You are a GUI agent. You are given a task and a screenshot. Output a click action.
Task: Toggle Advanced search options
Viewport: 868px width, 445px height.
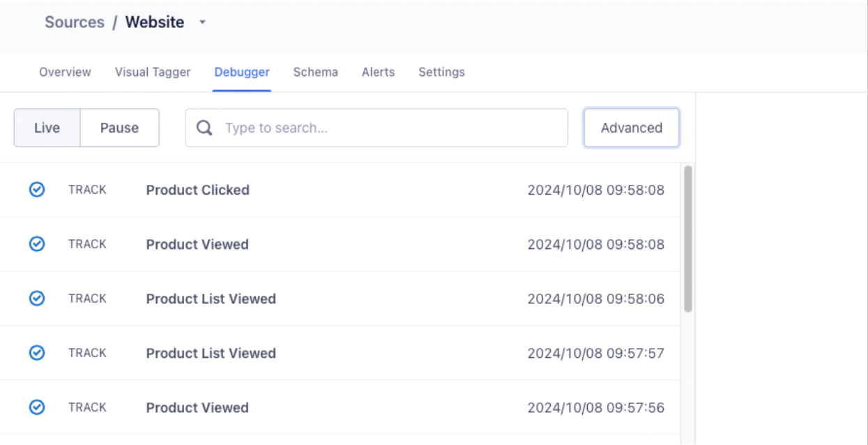pyautogui.click(x=631, y=128)
